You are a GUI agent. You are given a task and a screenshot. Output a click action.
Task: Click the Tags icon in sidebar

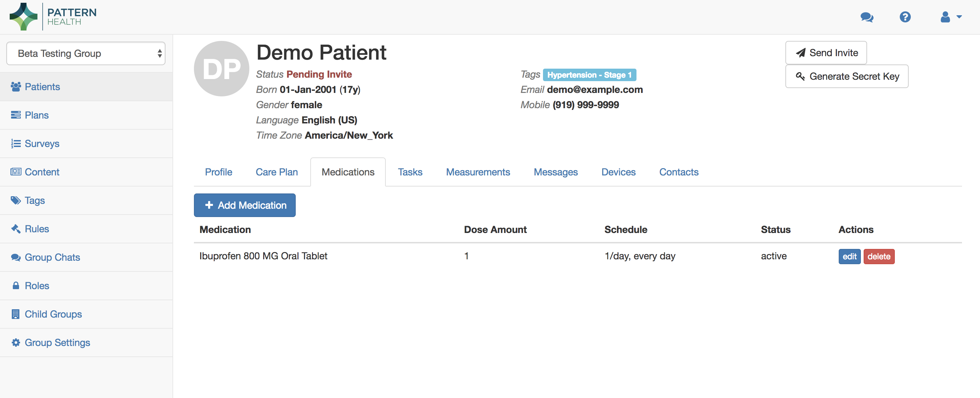click(x=16, y=200)
